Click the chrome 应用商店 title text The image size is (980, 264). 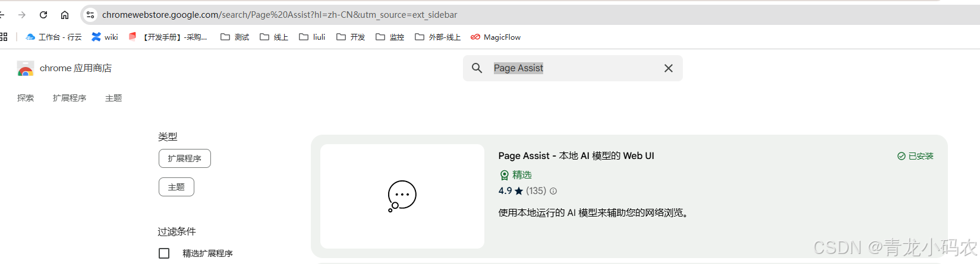tap(75, 68)
